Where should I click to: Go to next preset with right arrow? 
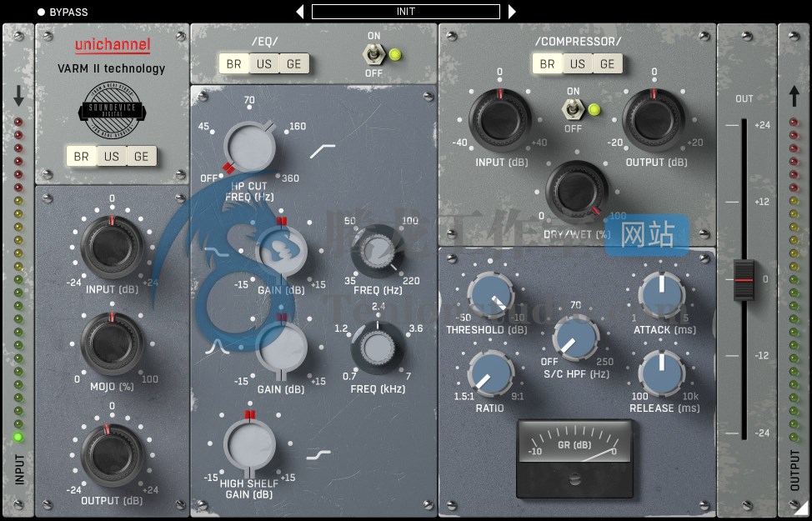(x=512, y=12)
